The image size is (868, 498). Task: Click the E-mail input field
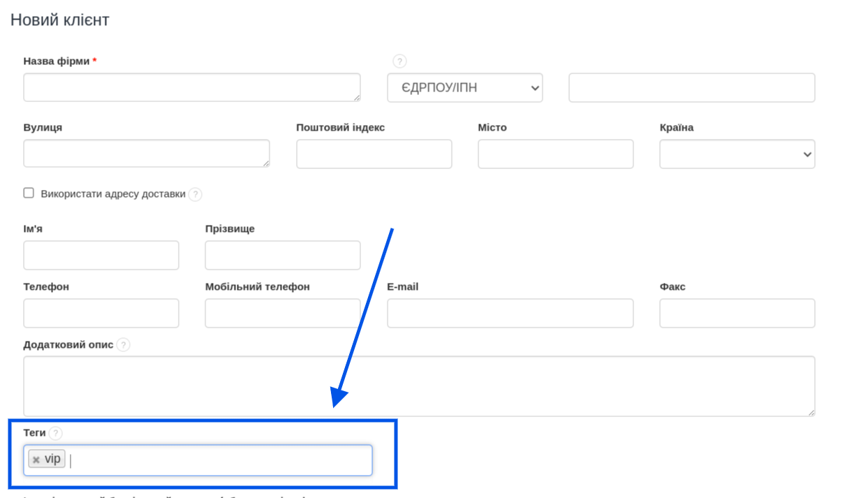[510, 313]
